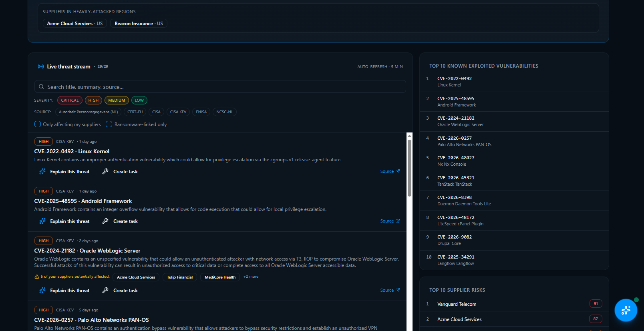Open the floating AI assistant button
The width and height of the screenshot is (644, 331).
(x=626, y=310)
